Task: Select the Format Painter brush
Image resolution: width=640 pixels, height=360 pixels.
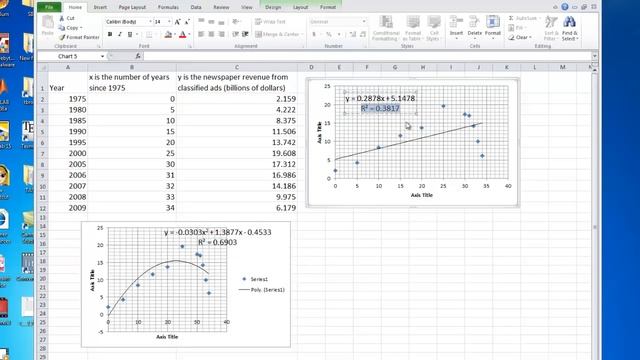Action: [62, 37]
